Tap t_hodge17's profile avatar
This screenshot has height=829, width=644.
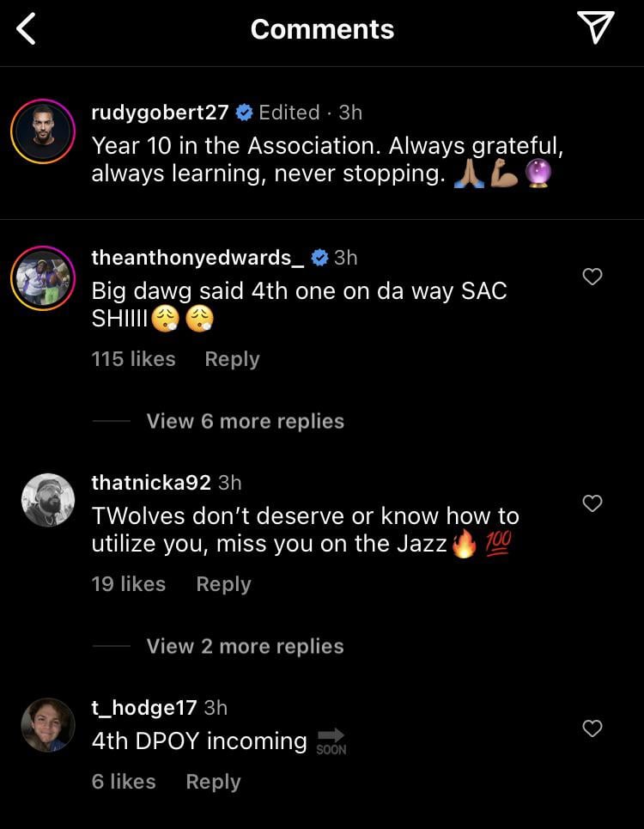[47, 725]
